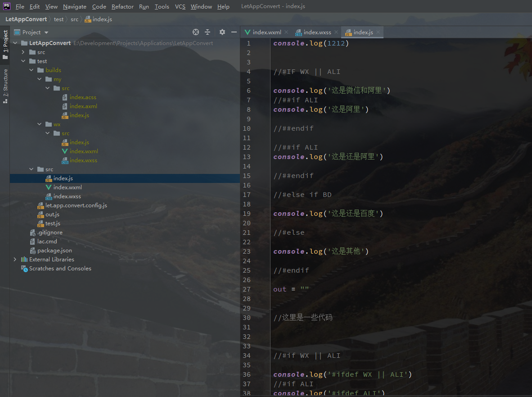Open Project panel settings gear
532x397 pixels.
pos(222,32)
